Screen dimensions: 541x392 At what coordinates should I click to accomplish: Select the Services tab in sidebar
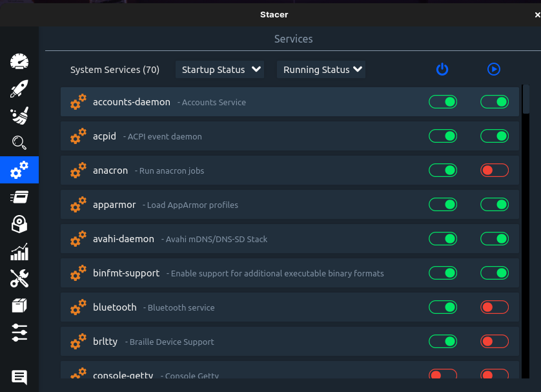[x=19, y=170]
